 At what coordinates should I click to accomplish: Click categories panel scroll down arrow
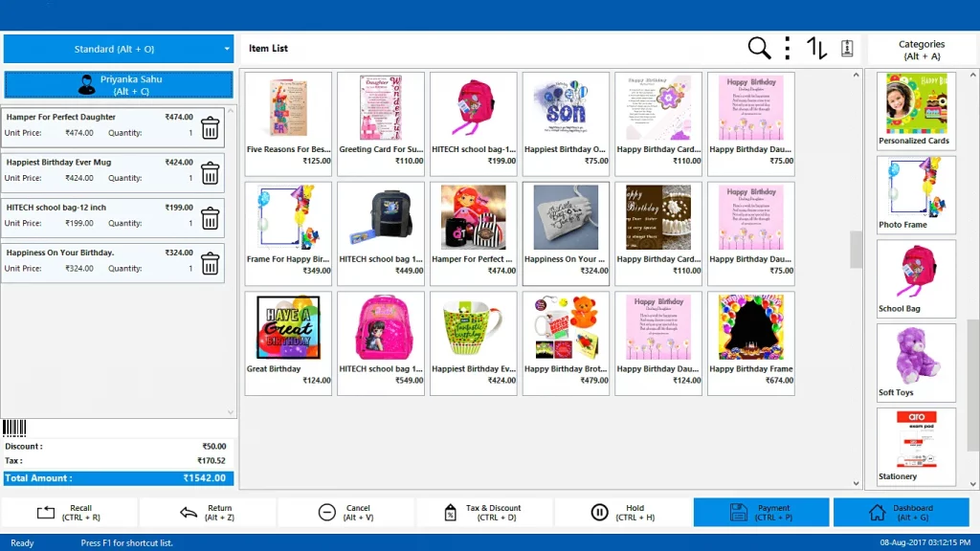[973, 483]
